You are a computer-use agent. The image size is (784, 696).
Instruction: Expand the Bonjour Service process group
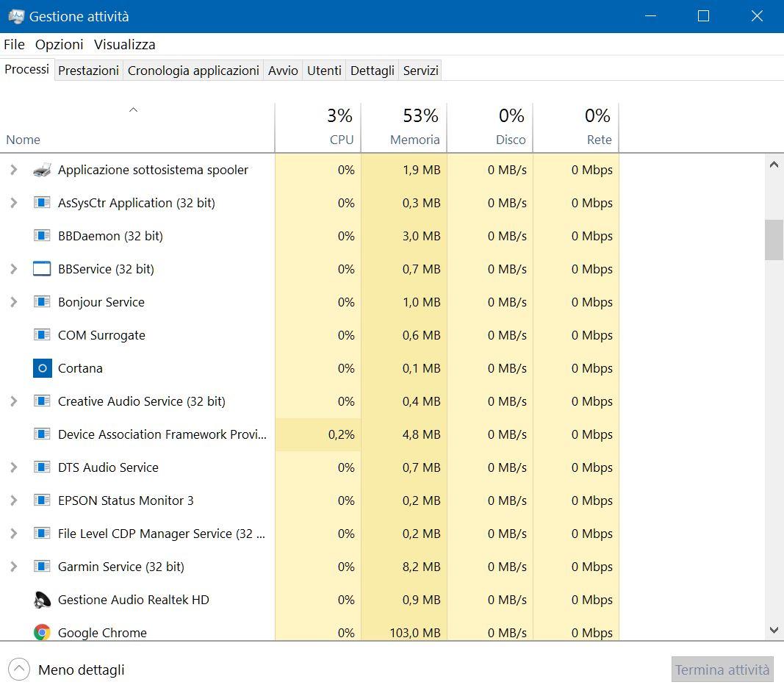(13, 302)
